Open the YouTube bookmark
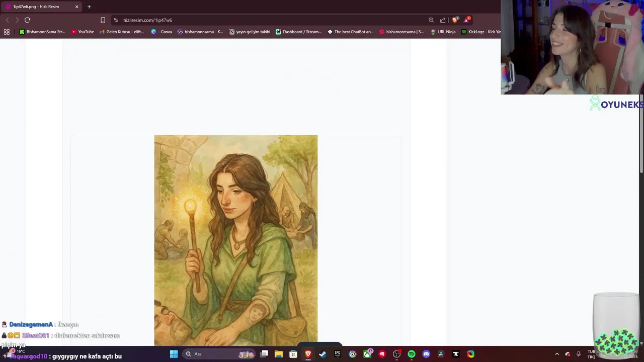The width and height of the screenshot is (644, 362). pyautogui.click(x=83, y=32)
